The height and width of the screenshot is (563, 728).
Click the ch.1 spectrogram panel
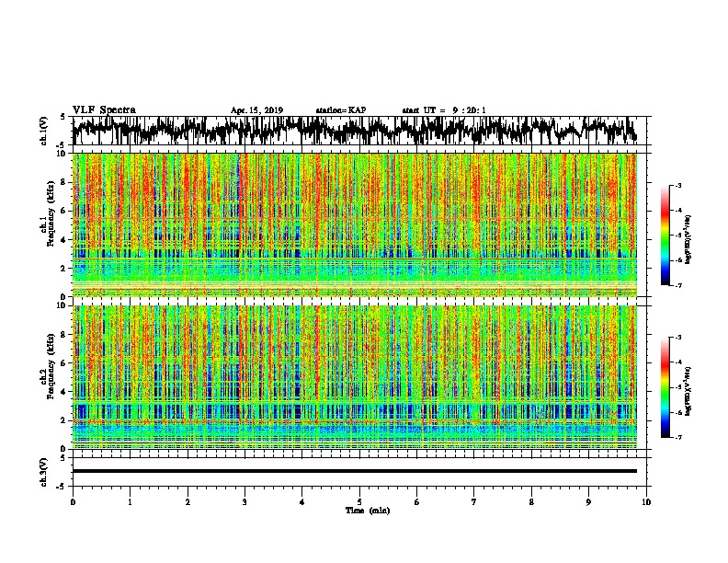(x=355, y=224)
